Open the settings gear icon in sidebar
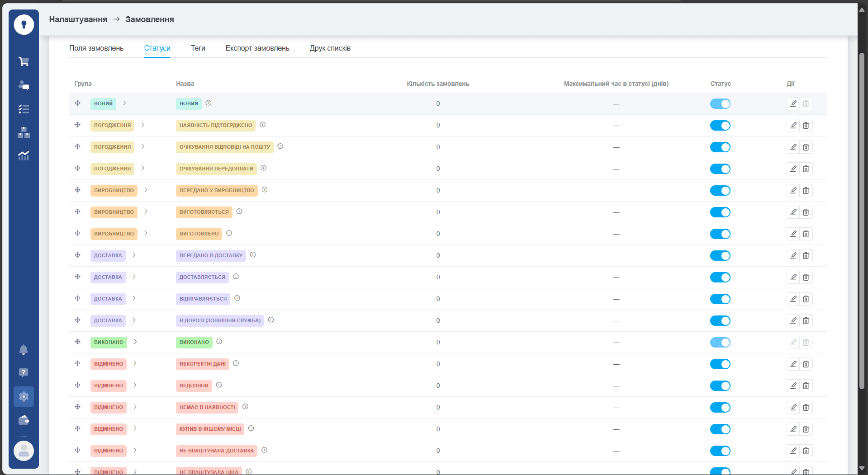868x475 pixels. [24, 397]
